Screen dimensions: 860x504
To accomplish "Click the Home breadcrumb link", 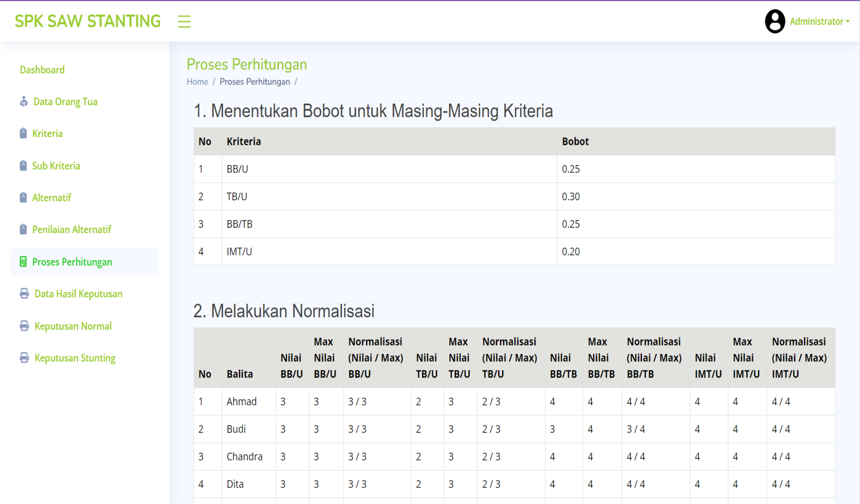I will (x=197, y=82).
